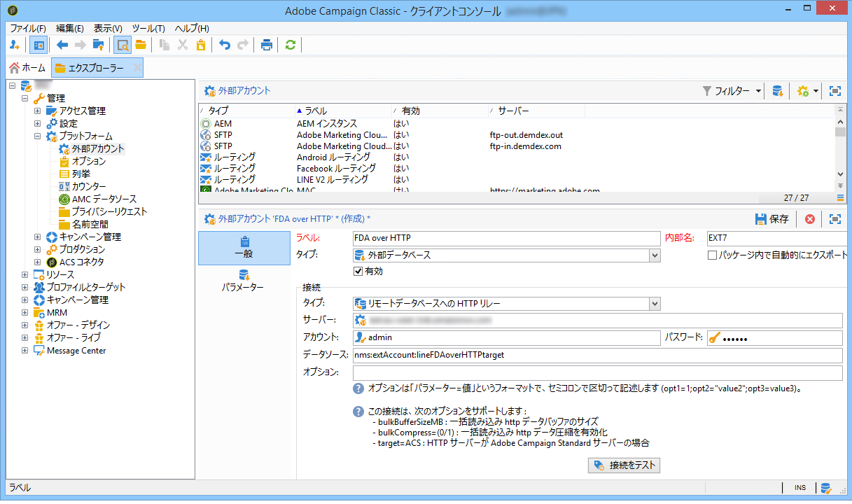The image size is (852, 504).
Task: Expand the アクセス管理 tree node
Action: (x=37, y=111)
